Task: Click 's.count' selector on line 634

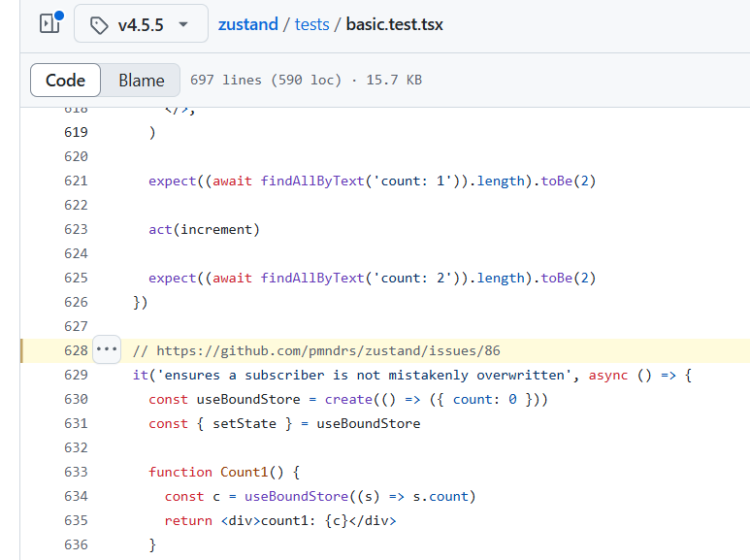Action: click(x=440, y=496)
